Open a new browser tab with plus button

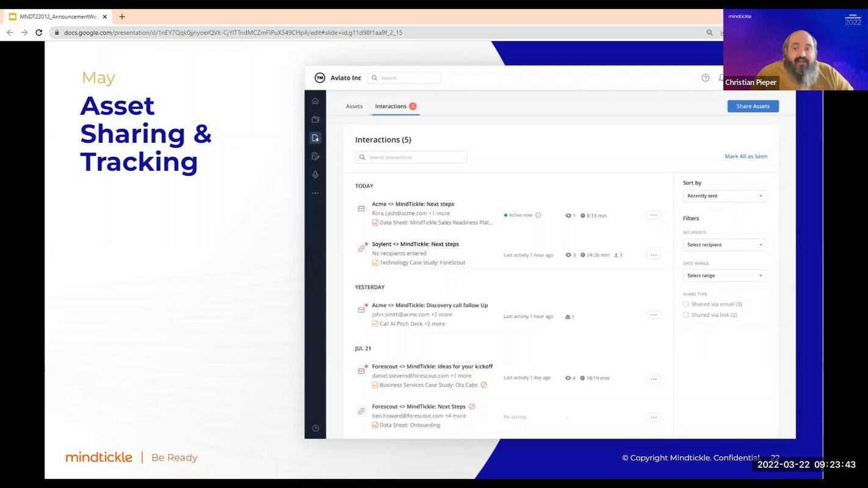(122, 16)
